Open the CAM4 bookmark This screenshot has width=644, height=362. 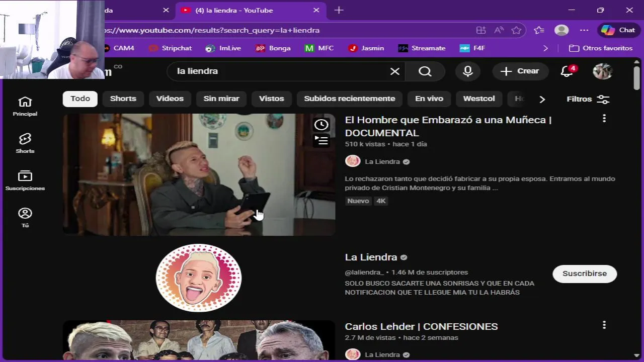click(x=119, y=48)
